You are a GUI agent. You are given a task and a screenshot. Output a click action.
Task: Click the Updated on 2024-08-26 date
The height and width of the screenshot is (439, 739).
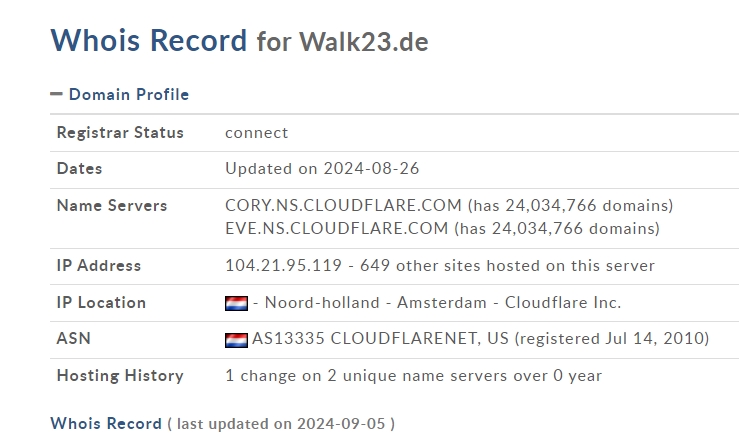tap(322, 169)
